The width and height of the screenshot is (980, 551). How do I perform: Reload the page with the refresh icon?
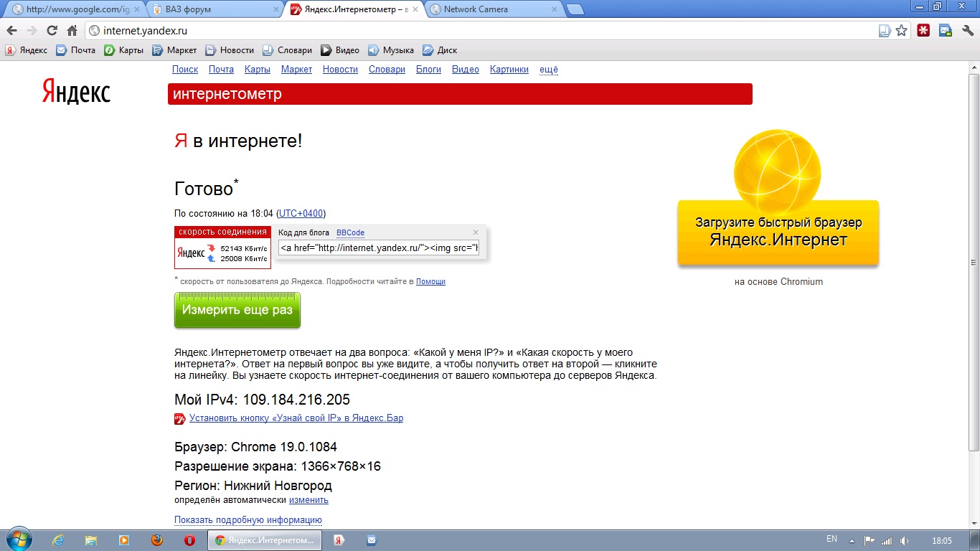(x=52, y=31)
